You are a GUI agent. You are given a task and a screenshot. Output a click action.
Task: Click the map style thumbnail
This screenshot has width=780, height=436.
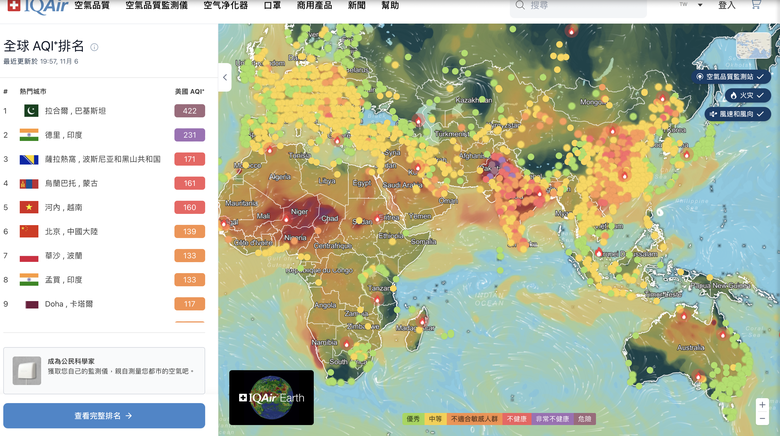(x=753, y=46)
